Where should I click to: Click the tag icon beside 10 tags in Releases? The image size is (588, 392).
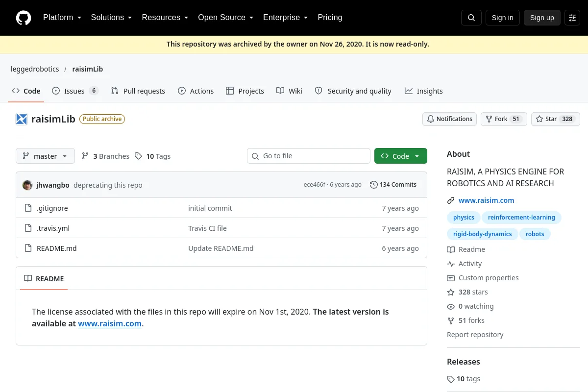[x=451, y=379]
